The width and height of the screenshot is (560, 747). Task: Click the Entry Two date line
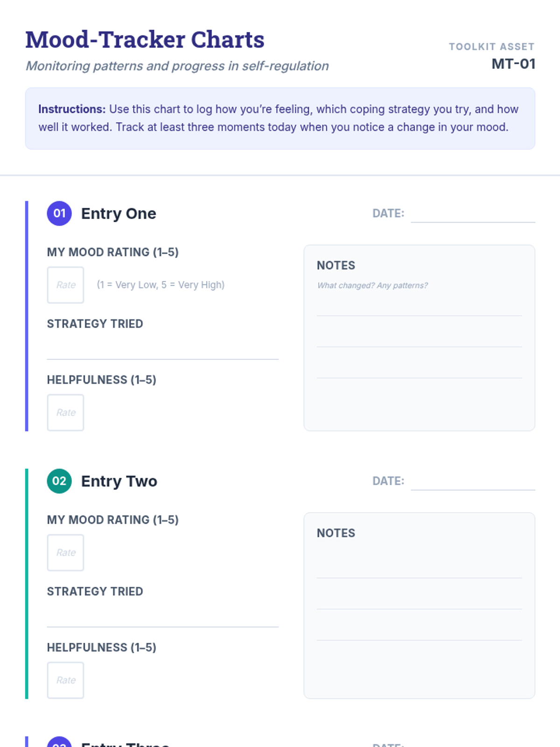473,481
